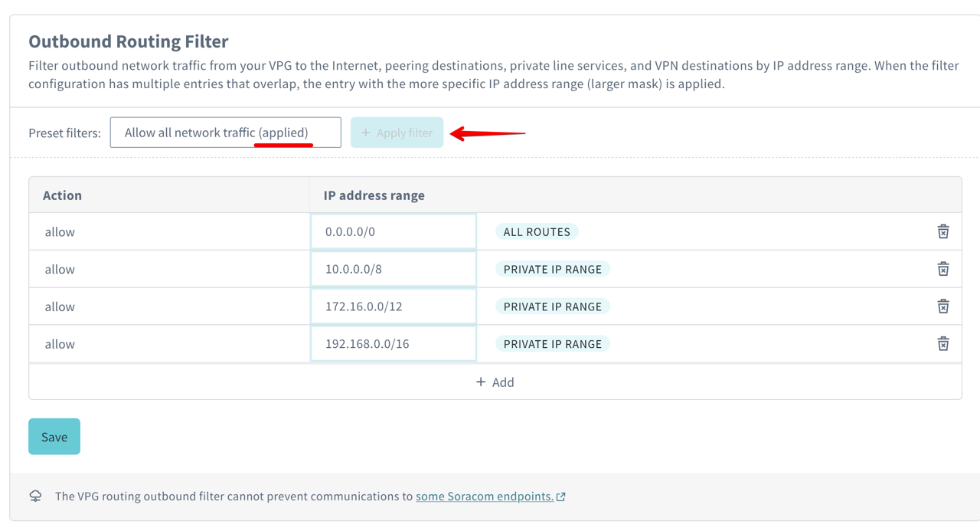Edit the 192.168.0.0/16 IP range field
Image resolution: width=980 pixels, height=531 pixels.
pos(394,343)
